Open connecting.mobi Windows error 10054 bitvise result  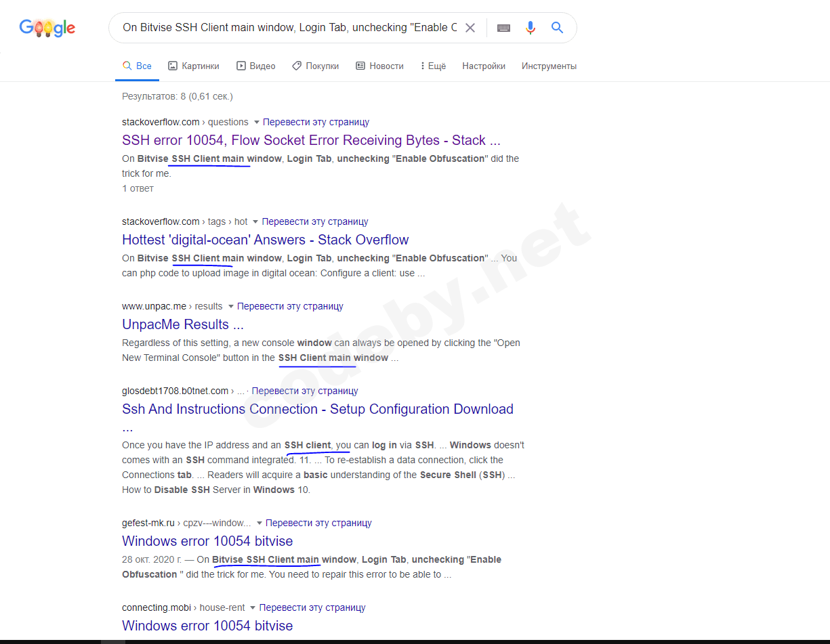[207, 626]
